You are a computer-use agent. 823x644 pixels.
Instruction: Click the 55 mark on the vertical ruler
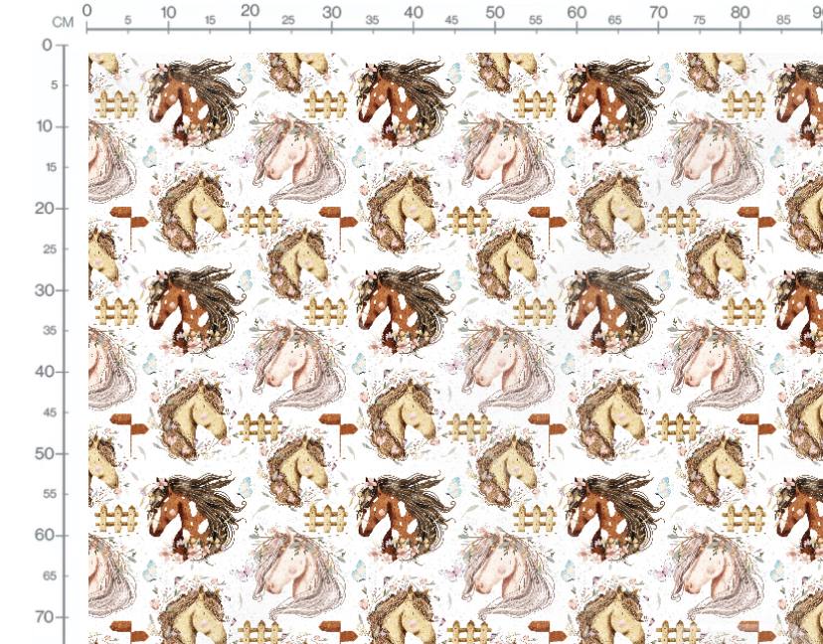50,494
